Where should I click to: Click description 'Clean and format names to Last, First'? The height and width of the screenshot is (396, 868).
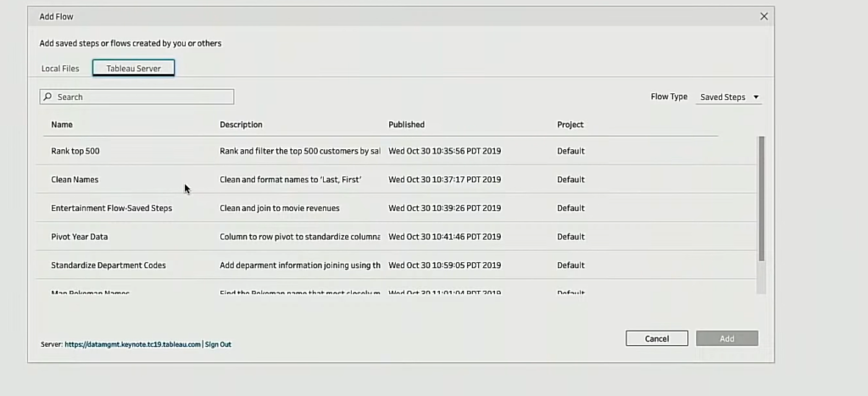coord(291,180)
